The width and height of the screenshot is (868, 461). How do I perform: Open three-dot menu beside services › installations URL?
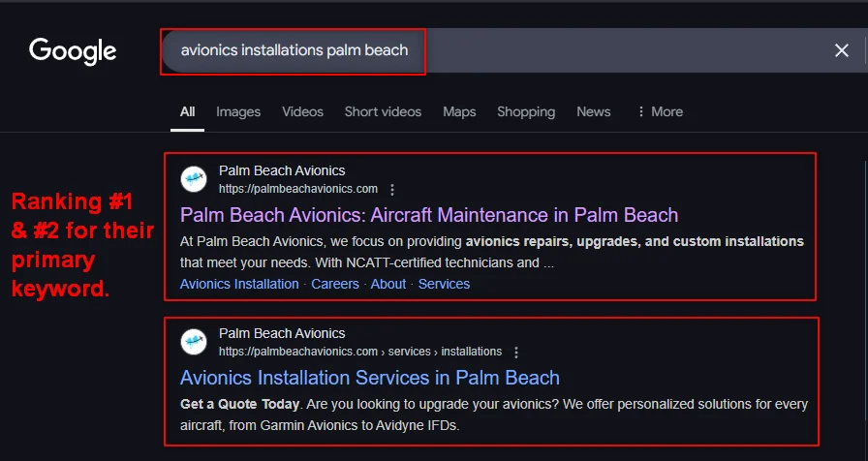click(516, 353)
